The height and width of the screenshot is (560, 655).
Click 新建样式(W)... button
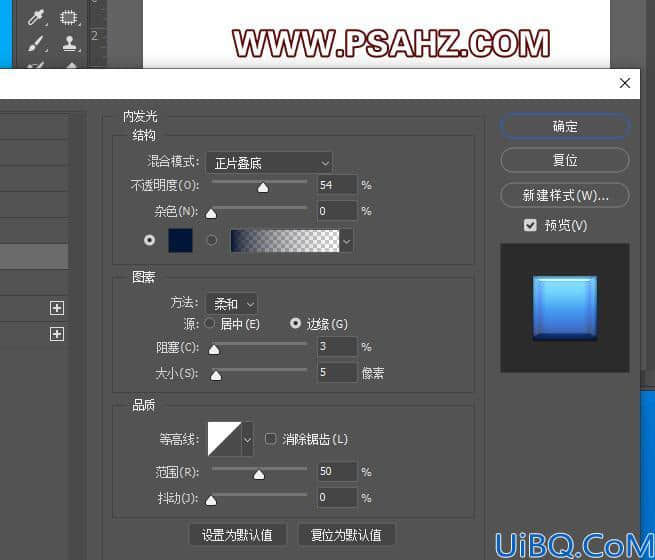point(565,195)
